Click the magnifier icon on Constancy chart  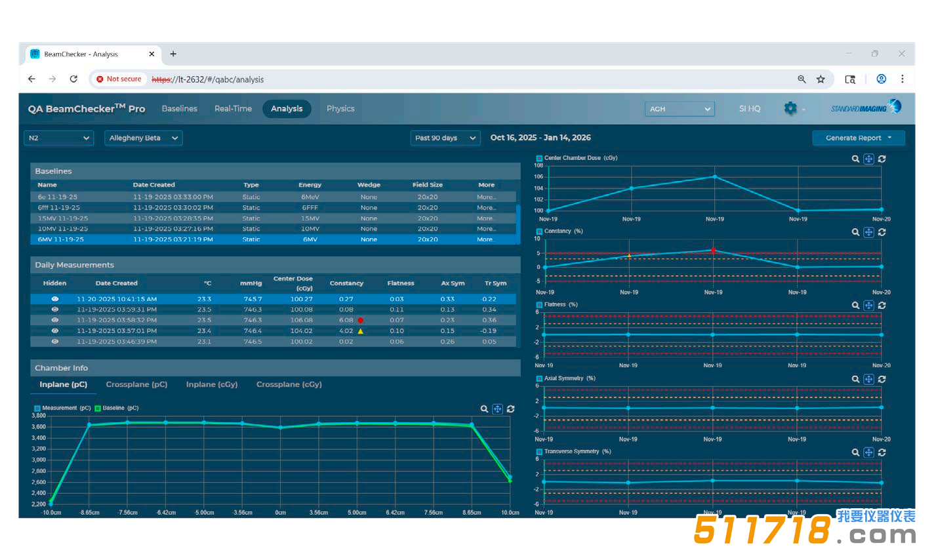[x=855, y=232]
